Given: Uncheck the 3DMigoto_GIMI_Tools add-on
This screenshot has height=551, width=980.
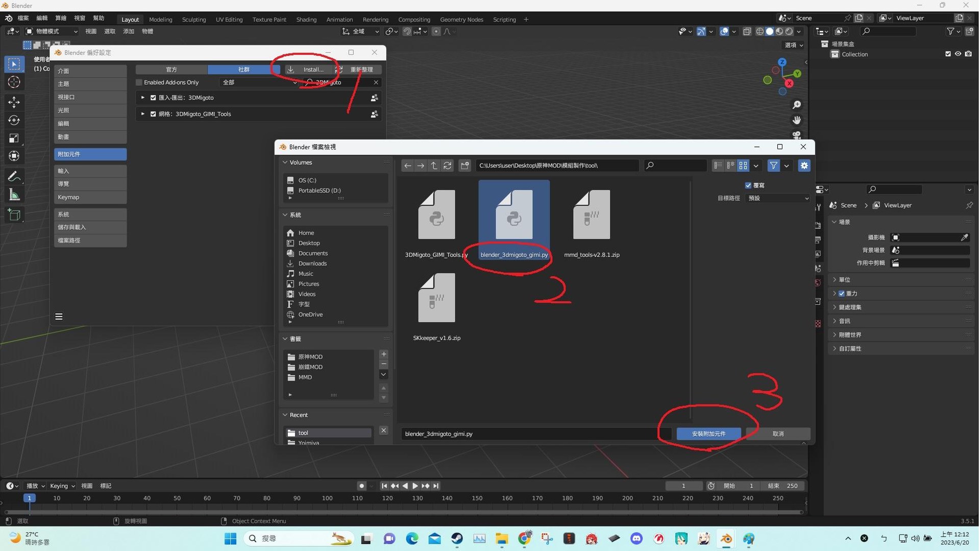Looking at the screenshot, I should coord(153,114).
